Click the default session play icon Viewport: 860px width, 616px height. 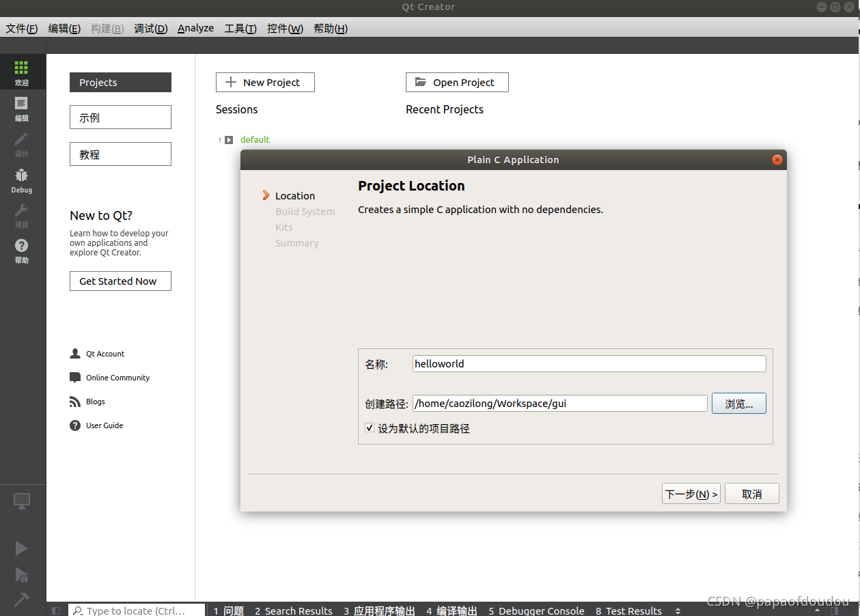tap(229, 140)
